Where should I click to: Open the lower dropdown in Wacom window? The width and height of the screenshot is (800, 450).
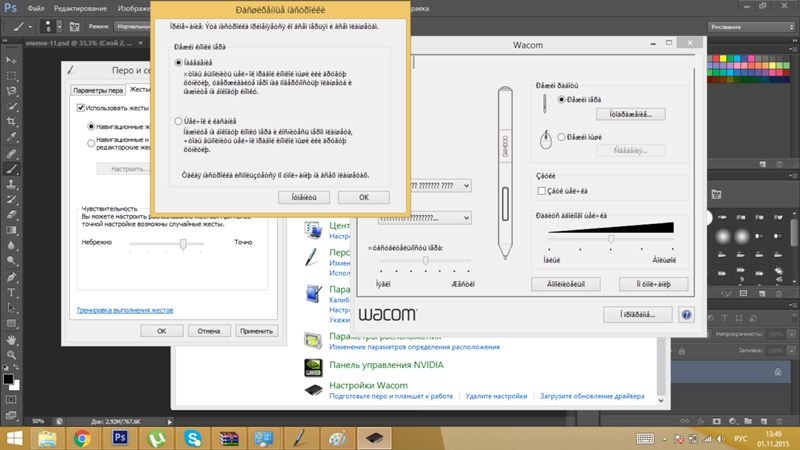click(x=424, y=218)
